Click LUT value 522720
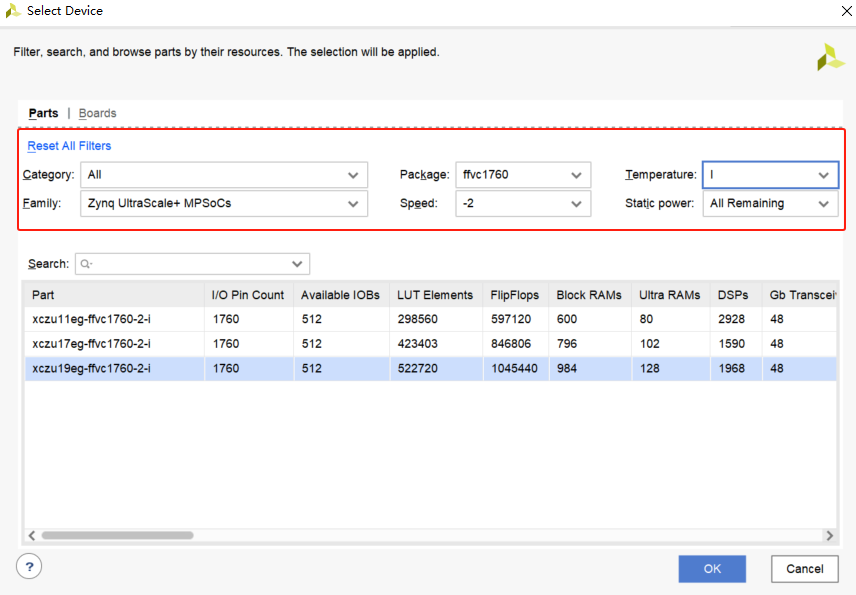856x595 pixels. [x=418, y=368]
